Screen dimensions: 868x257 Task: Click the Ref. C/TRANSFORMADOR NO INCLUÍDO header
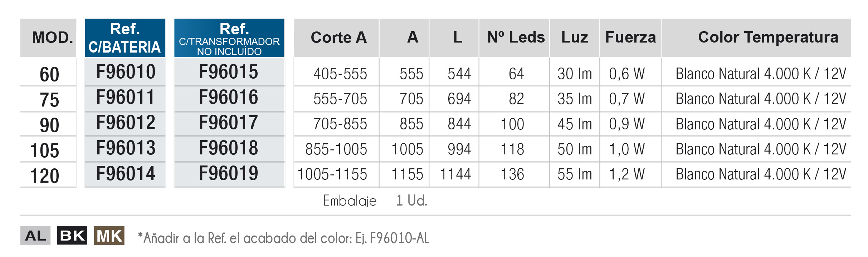(229, 38)
